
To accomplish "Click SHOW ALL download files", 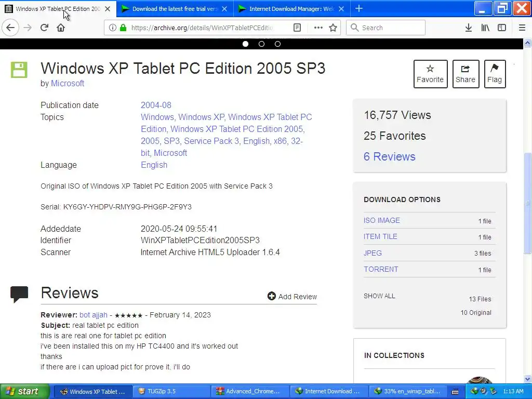I will click(x=379, y=296).
